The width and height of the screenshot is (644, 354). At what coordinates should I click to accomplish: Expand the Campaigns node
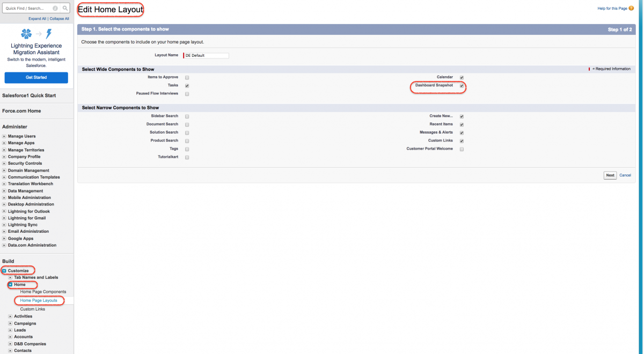coord(10,323)
